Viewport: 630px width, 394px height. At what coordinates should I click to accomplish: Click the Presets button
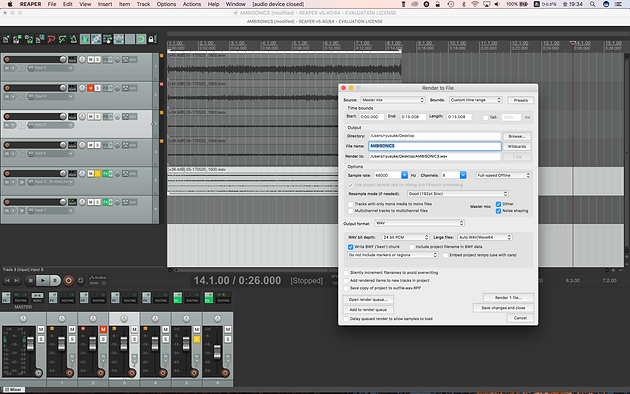520,100
